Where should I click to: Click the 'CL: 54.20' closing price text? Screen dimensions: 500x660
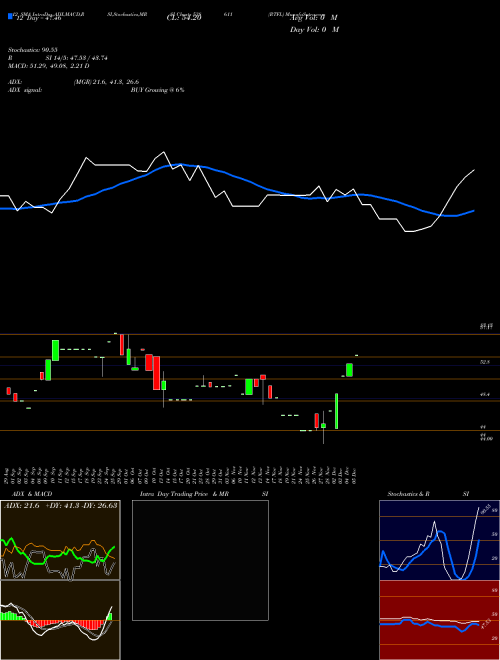[184, 18]
